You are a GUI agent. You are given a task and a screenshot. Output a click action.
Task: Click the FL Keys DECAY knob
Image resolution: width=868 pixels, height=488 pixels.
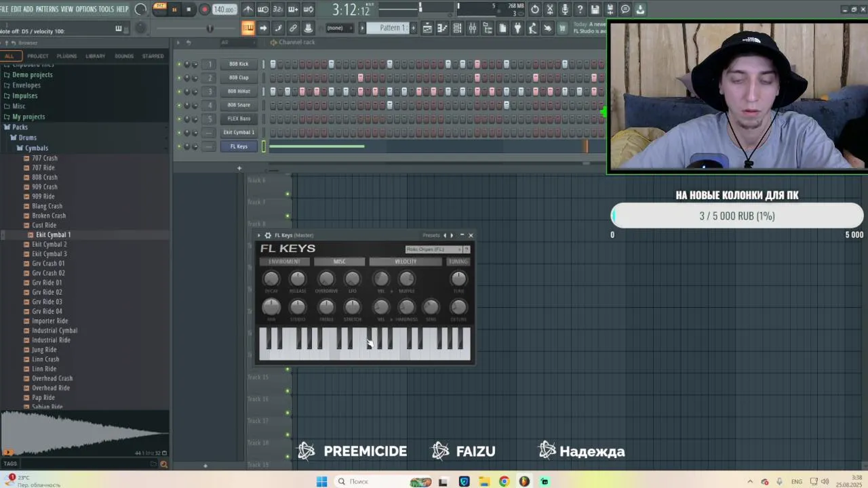271,279
